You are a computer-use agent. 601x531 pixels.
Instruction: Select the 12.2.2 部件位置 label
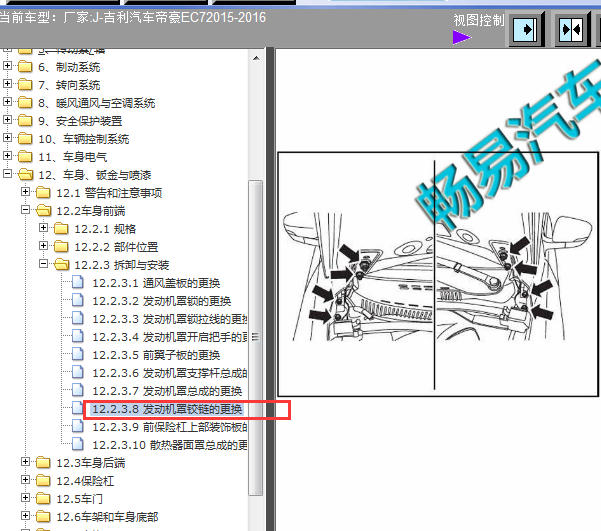click(116, 247)
